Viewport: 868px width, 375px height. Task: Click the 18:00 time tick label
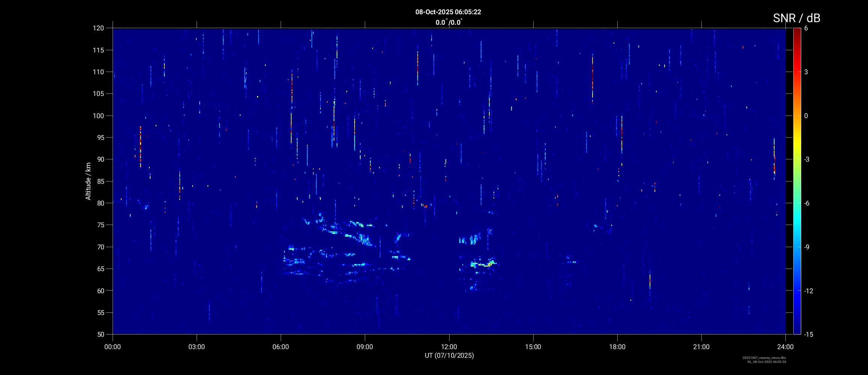(x=617, y=347)
